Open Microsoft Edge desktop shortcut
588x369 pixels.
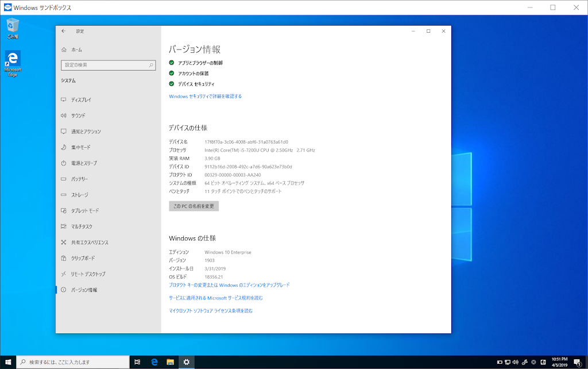(x=13, y=63)
